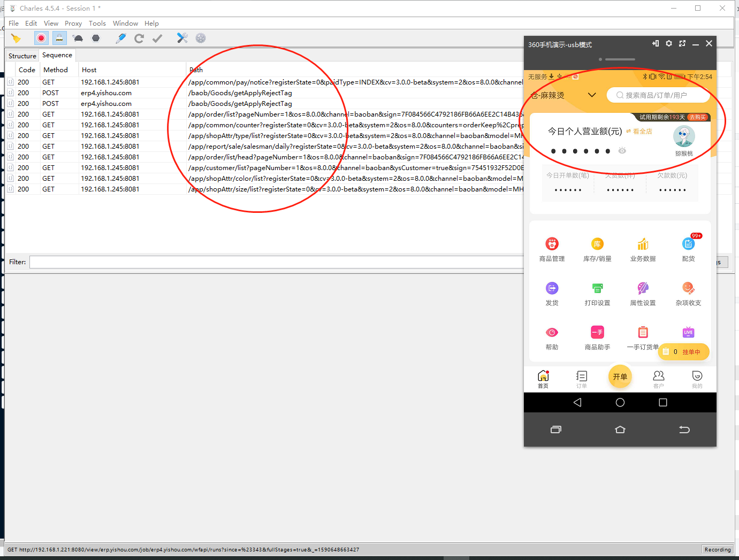Sort by the Path column header
This screenshot has width=739, height=560.
[196, 70]
